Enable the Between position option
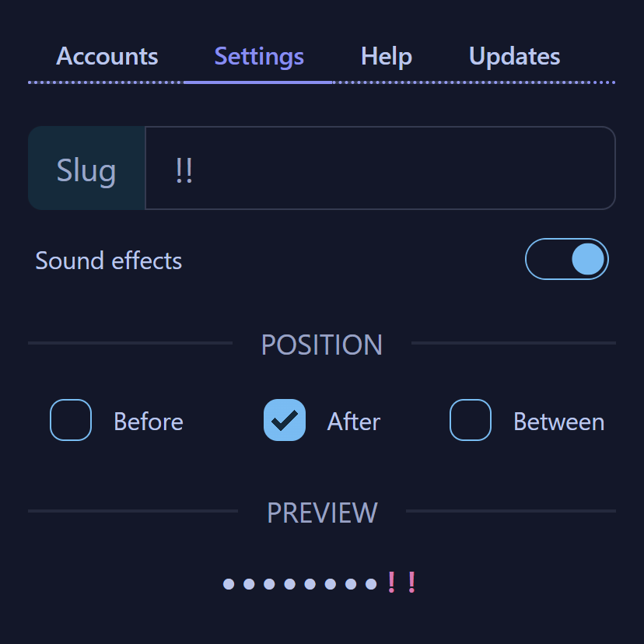 [469, 420]
